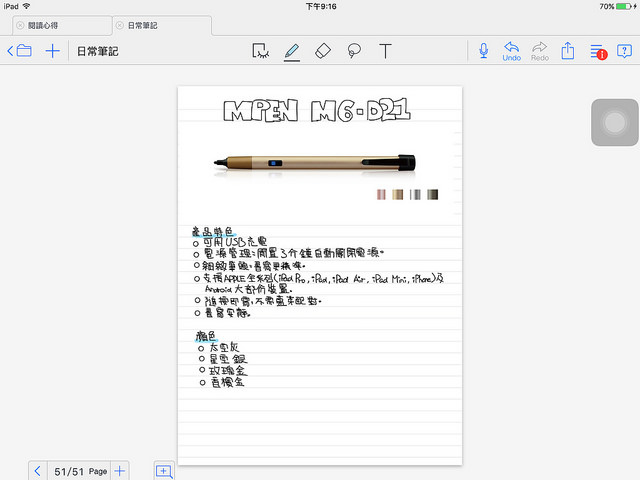The height and width of the screenshot is (480, 640).
Task: Tap the rose gold color swatch
Action: point(381,194)
